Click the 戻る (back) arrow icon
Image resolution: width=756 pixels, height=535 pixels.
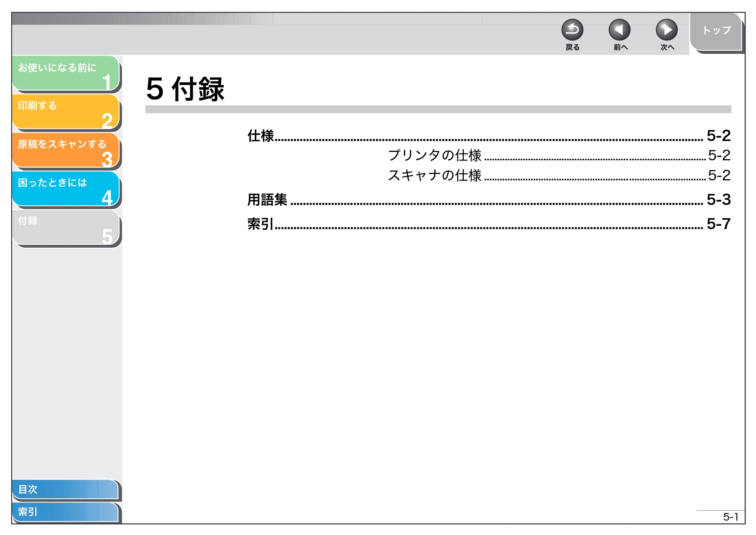tap(572, 30)
